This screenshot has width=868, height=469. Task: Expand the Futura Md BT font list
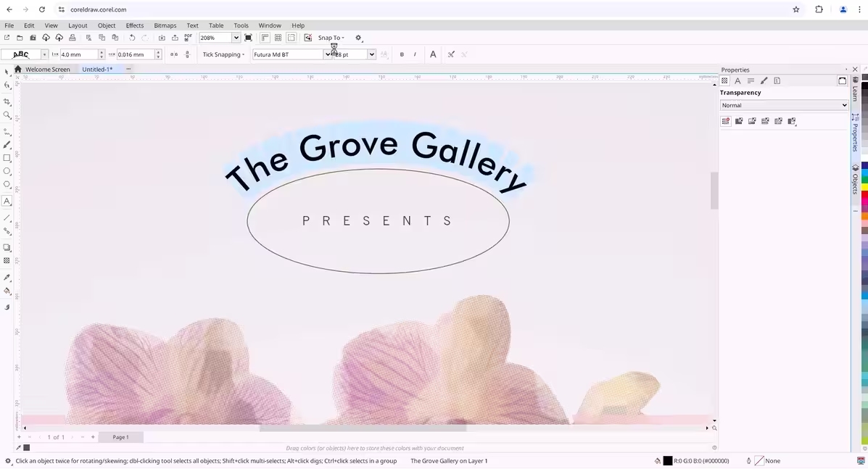(x=327, y=54)
